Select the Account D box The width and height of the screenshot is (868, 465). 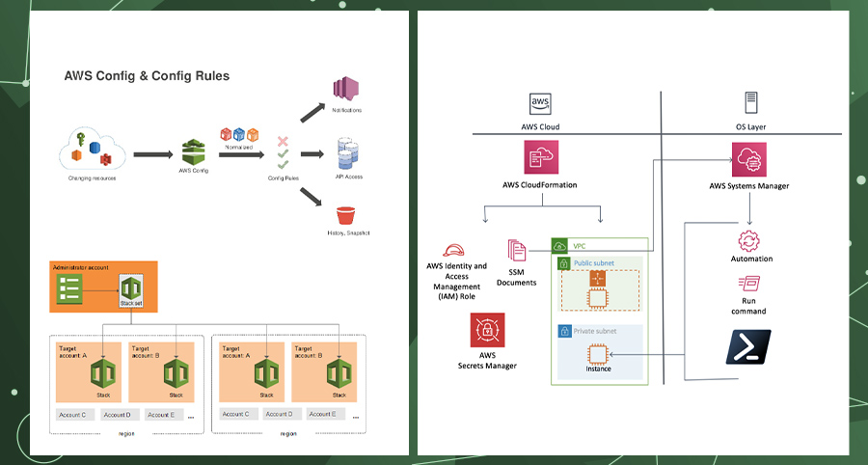[117, 415]
